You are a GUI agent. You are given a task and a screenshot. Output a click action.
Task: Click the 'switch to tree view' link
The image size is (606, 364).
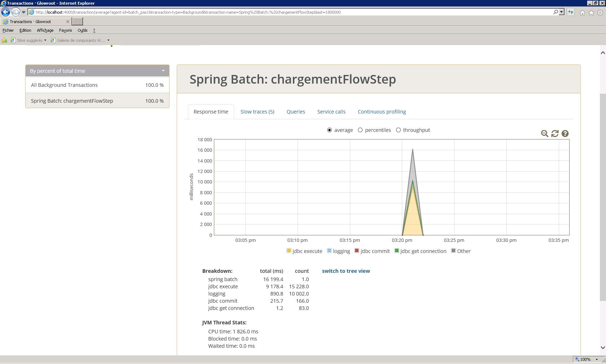coord(346,271)
